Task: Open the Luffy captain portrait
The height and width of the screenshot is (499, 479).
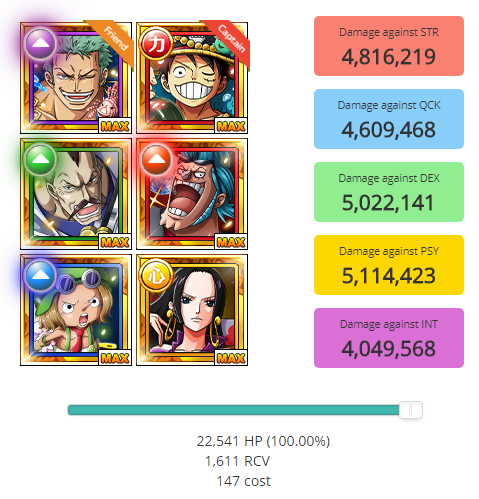Action: pos(192,78)
